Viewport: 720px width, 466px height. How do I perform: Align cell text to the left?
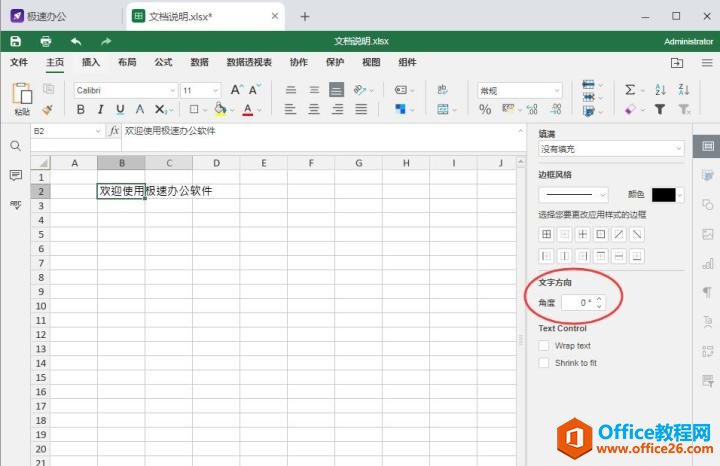(x=290, y=109)
